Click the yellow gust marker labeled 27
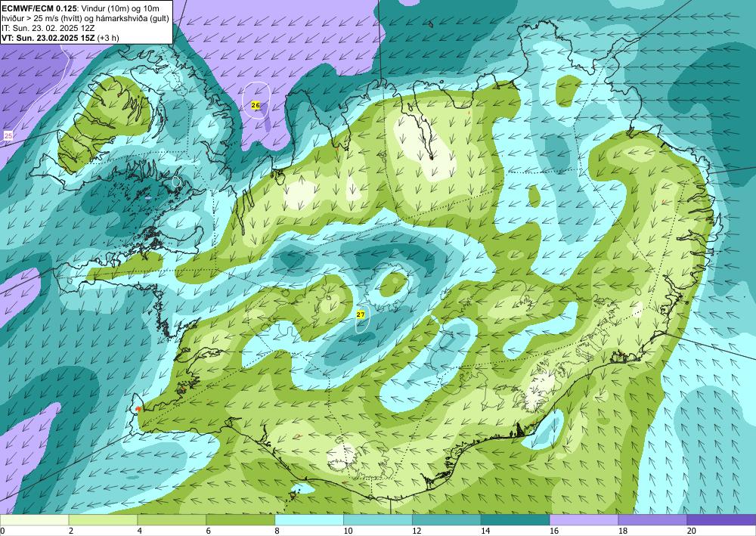 pyautogui.click(x=361, y=314)
